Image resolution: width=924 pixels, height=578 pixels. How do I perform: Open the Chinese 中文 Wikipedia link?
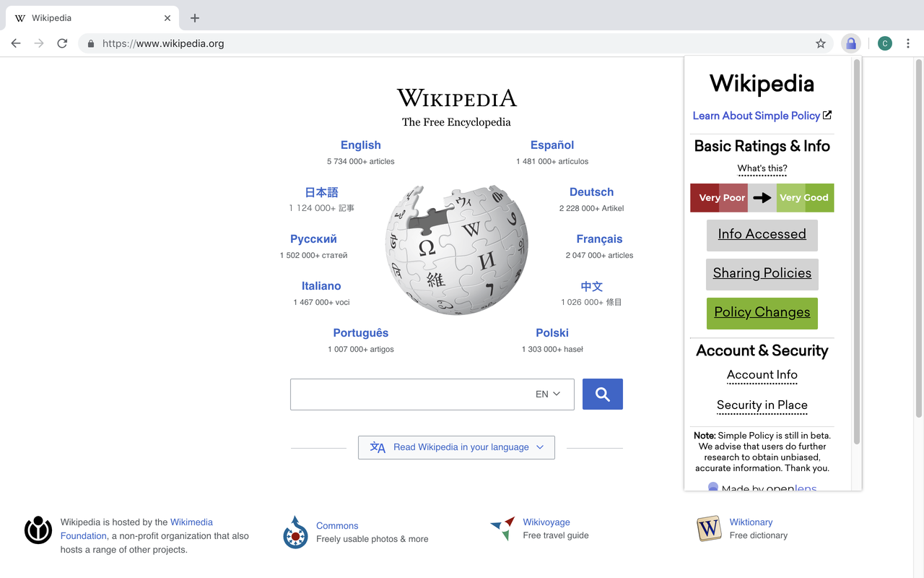point(591,286)
